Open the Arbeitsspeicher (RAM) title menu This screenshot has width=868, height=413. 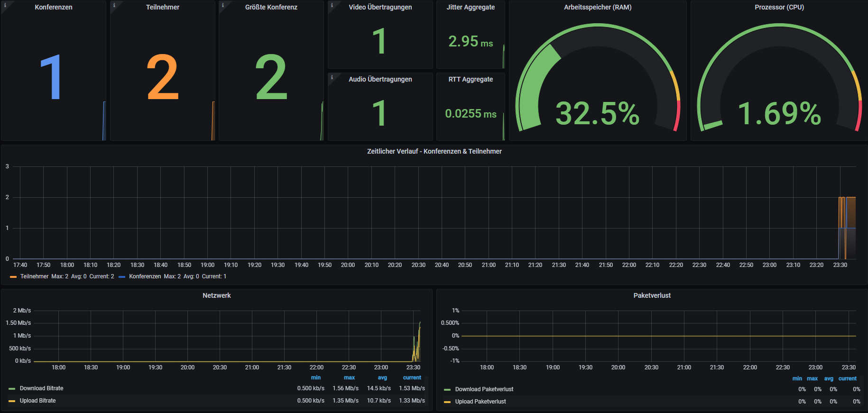(x=598, y=7)
